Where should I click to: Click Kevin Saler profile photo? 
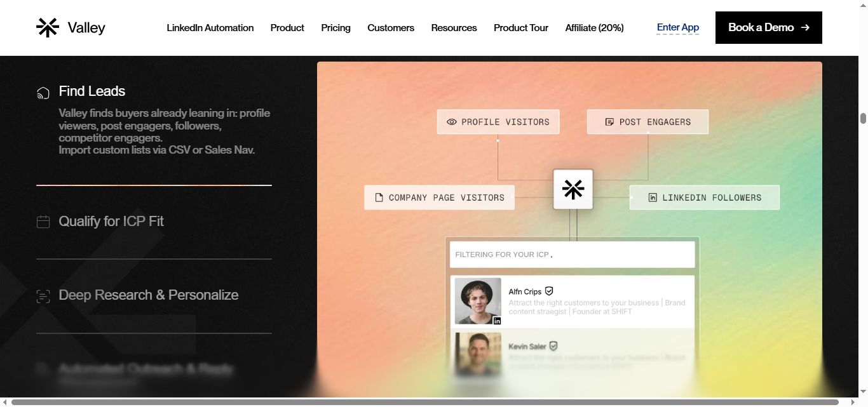tap(478, 356)
